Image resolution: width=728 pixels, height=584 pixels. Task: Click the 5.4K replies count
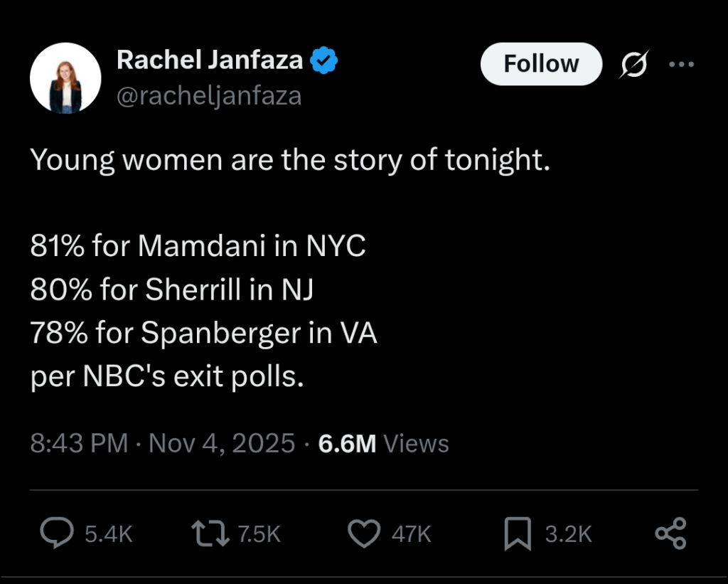(108, 534)
